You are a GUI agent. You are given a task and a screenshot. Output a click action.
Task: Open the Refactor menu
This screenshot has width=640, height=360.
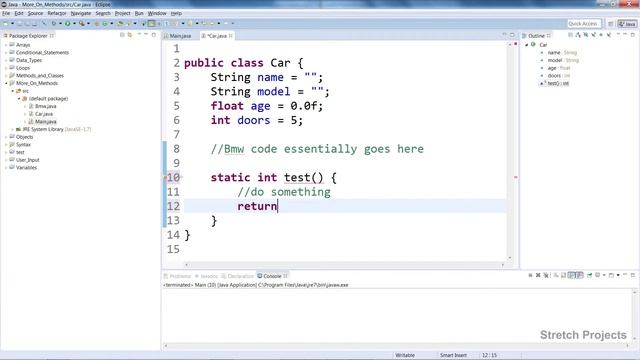pyautogui.click(x=57, y=13)
